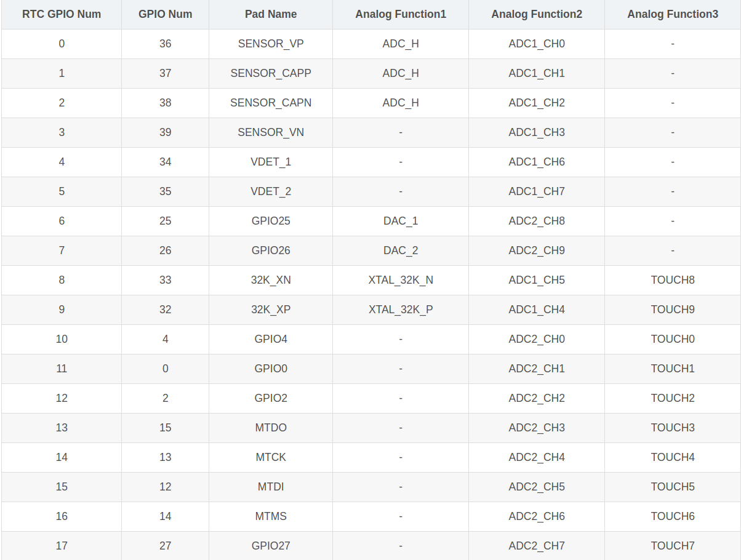The width and height of the screenshot is (741, 560).
Task: Select the ADC2_CH4 cell
Action: [x=537, y=457]
